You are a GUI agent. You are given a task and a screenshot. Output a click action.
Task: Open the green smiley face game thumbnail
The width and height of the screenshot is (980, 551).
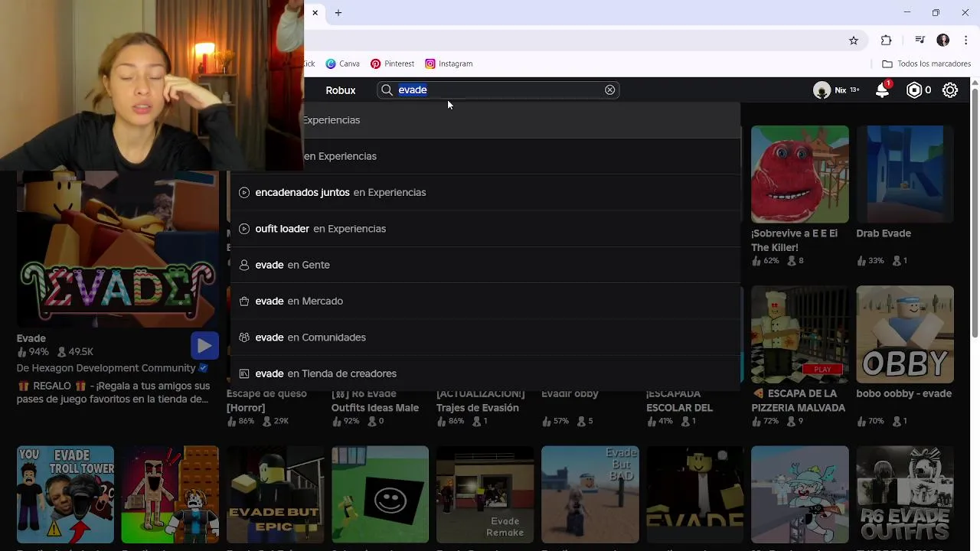click(380, 494)
